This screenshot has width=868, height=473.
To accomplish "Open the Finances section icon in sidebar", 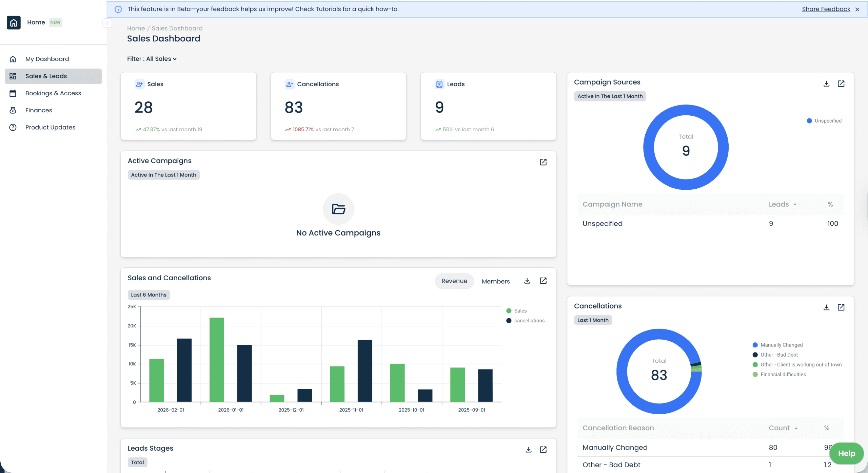I will (13, 110).
